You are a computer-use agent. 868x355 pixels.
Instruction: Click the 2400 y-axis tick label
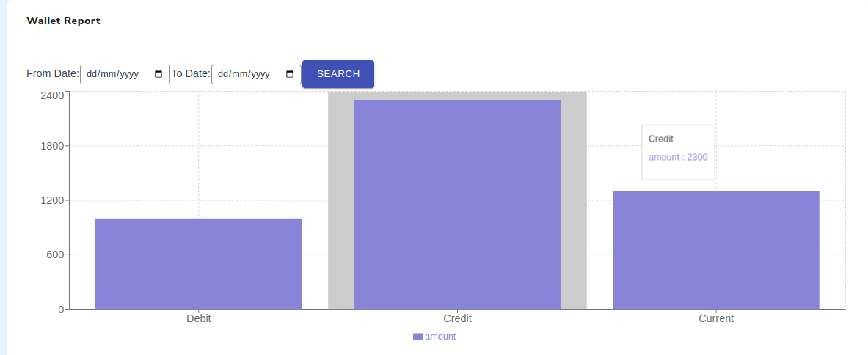[52, 95]
